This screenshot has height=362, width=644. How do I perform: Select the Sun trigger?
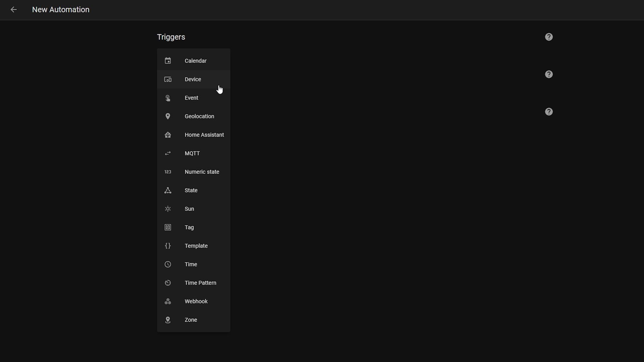click(189, 209)
